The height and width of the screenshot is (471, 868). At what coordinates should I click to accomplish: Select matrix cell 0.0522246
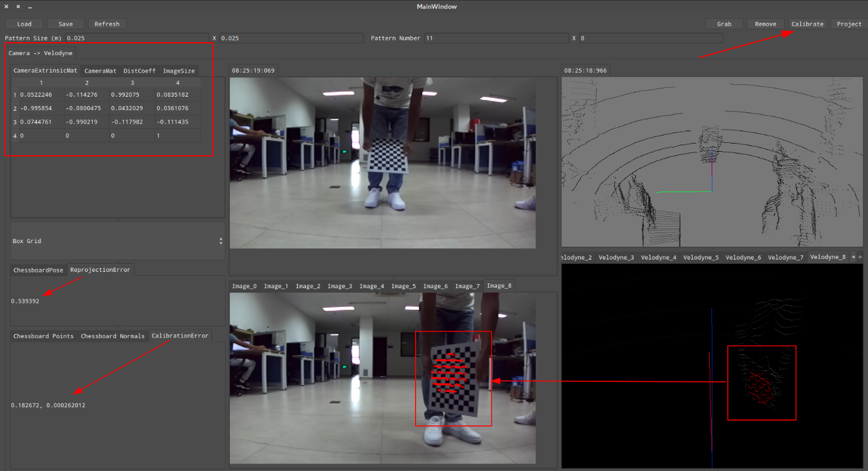pyautogui.click(x=41, y=94)
